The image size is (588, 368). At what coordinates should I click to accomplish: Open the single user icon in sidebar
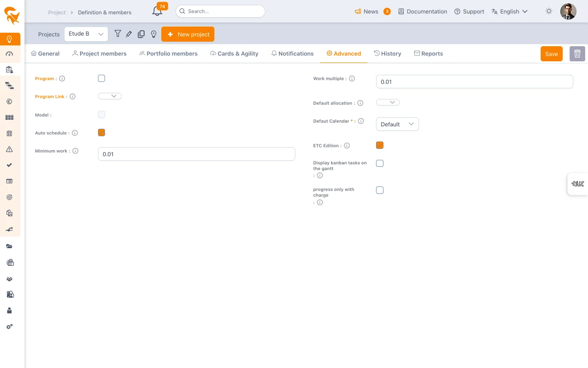[9, 310]
